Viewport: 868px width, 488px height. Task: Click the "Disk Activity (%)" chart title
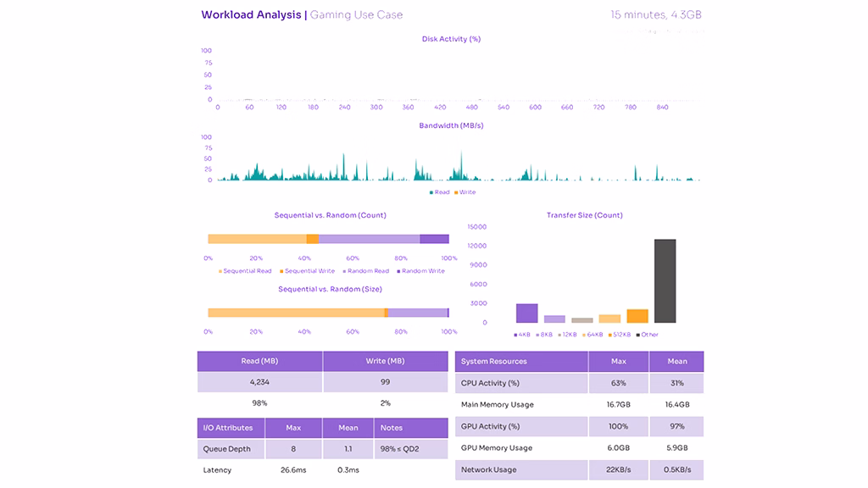(x=451, y=39)
